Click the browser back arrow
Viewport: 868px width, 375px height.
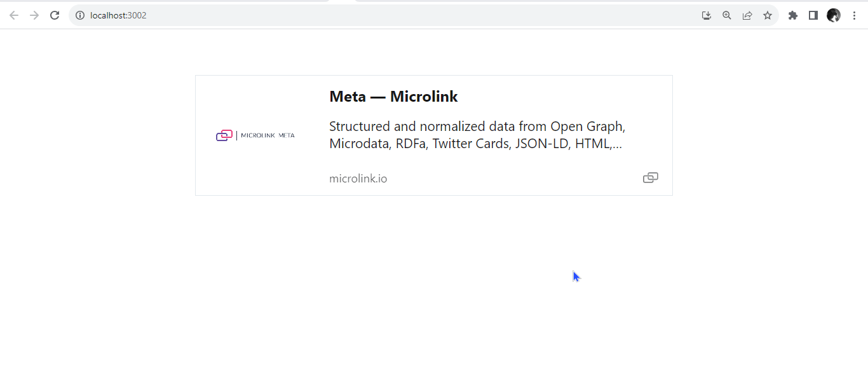pos(14,15)
